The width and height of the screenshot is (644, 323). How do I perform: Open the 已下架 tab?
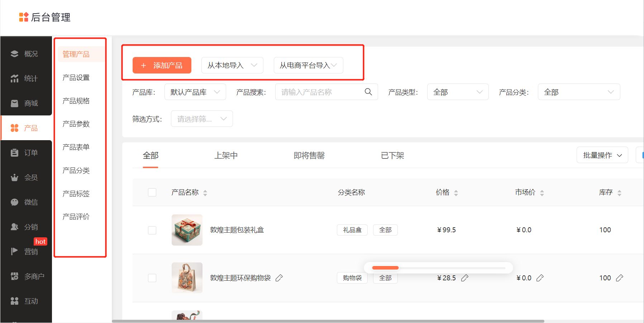(x=392, y=155)
